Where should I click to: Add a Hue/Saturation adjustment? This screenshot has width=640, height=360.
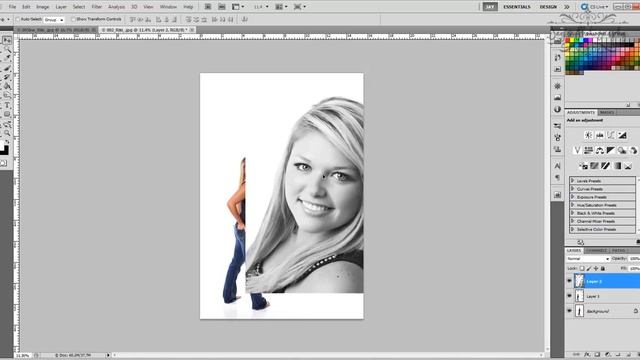[588, 151]
